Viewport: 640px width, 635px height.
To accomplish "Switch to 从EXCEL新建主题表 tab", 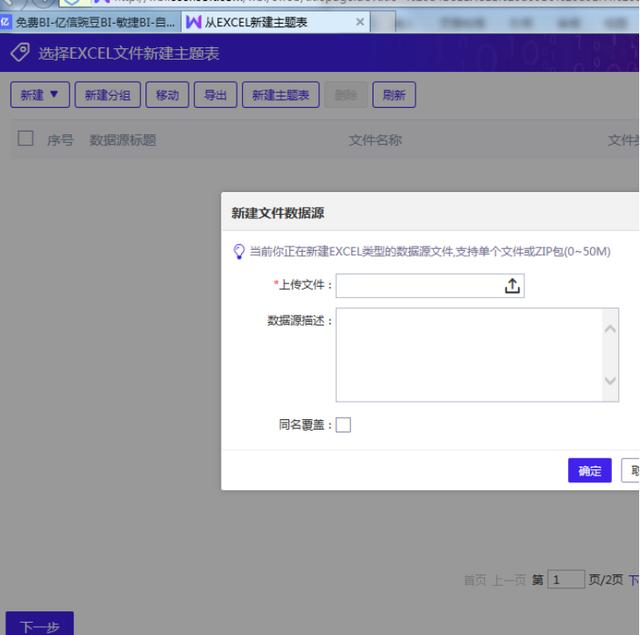I will pos(276,22).
